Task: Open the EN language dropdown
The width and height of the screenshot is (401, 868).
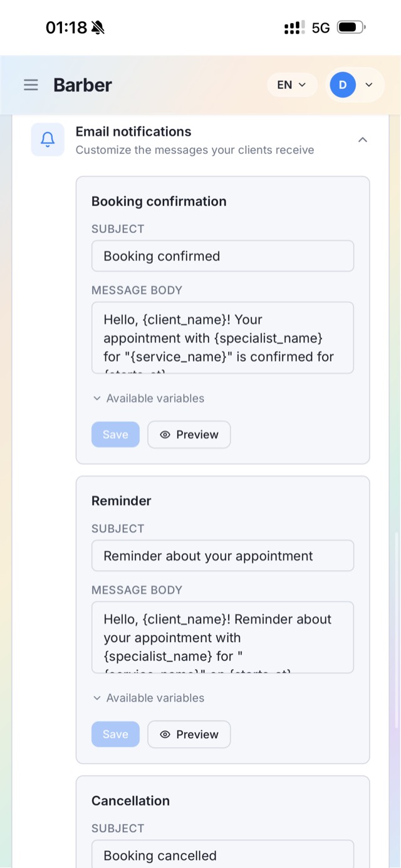Action: 291,85
